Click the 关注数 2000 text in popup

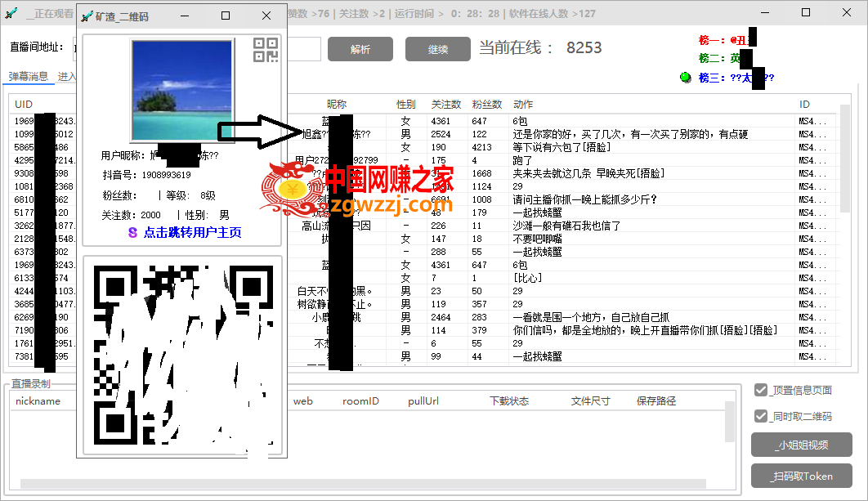pos(132,215)
